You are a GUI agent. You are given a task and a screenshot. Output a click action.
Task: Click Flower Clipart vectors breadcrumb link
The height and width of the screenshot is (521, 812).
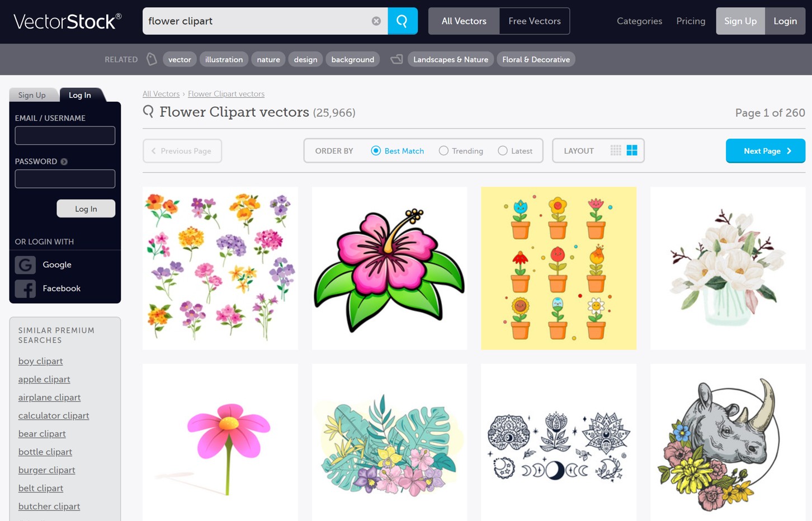point(226,94)
